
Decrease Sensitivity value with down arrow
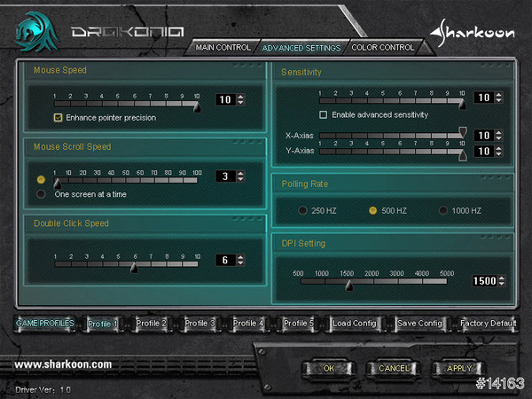[x=498, y=100]
